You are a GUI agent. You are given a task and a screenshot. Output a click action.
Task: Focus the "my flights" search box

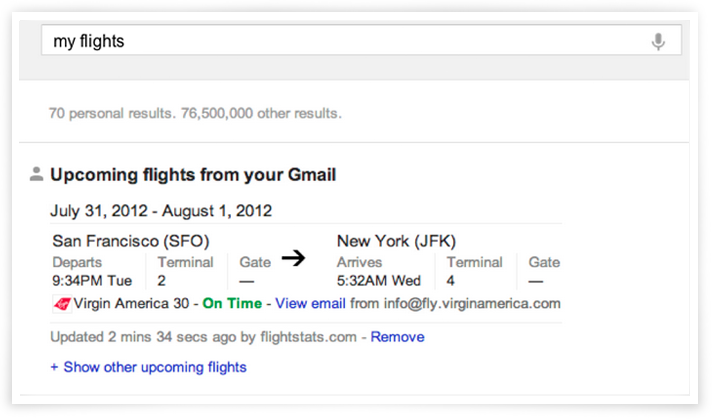(x=340, y=41)
